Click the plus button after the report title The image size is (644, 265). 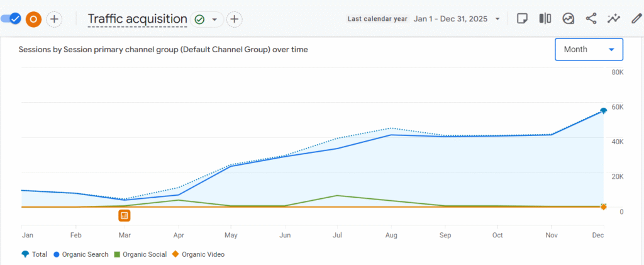tap(235, 20)
